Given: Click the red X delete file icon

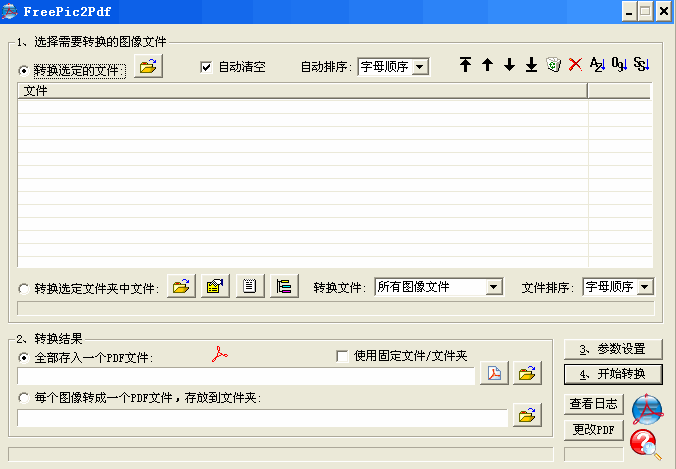Looking at the screenshot, I should pos(575,65).
